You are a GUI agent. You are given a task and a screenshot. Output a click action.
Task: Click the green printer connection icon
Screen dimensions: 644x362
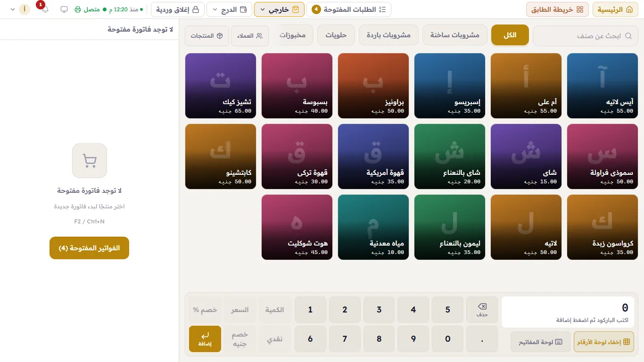78,9
